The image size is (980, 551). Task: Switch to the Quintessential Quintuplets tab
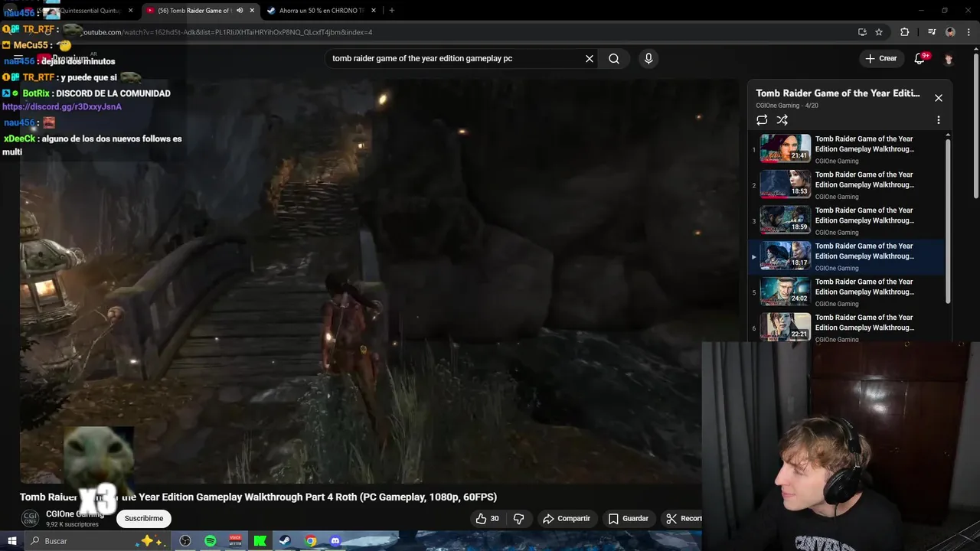tap(84, 11)
